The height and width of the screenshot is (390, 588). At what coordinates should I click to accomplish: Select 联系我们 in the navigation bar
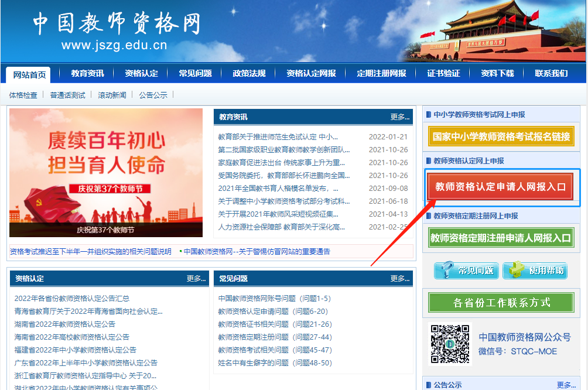point(551,73)
